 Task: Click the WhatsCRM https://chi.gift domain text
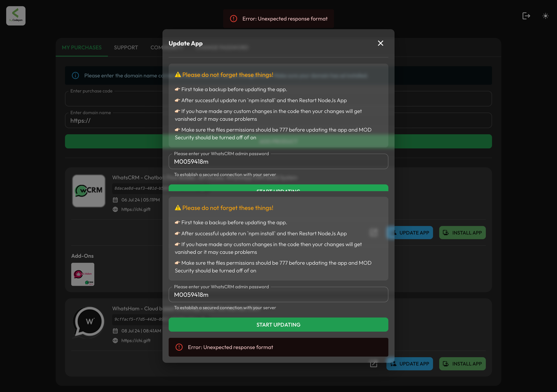[x=136, y=210]
